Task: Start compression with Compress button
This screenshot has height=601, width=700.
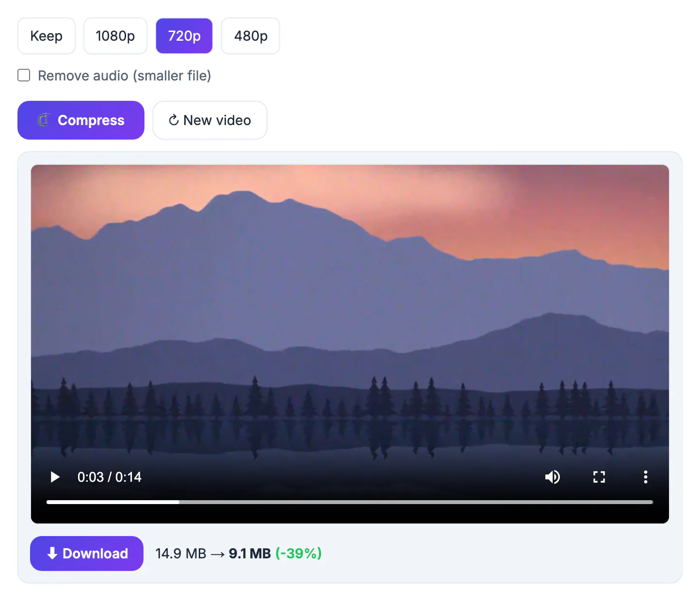Action: pyautogui.click(x=81, y=120)
